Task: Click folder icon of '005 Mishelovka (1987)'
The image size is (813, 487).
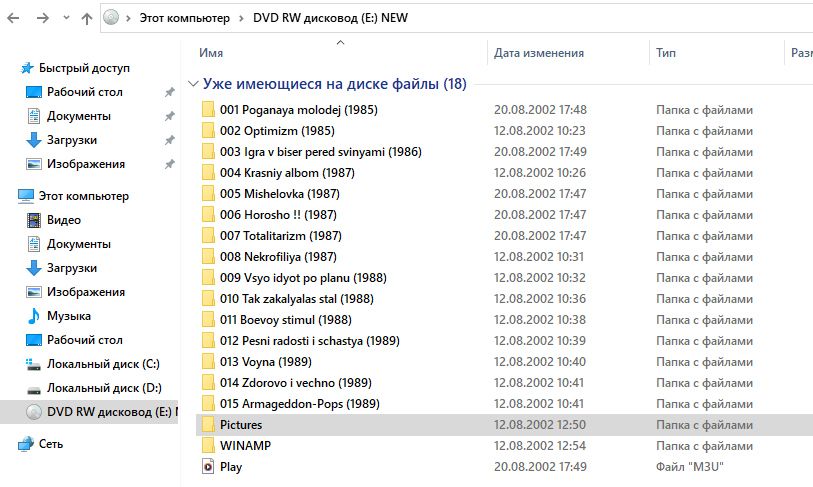Action: (208, 193)
